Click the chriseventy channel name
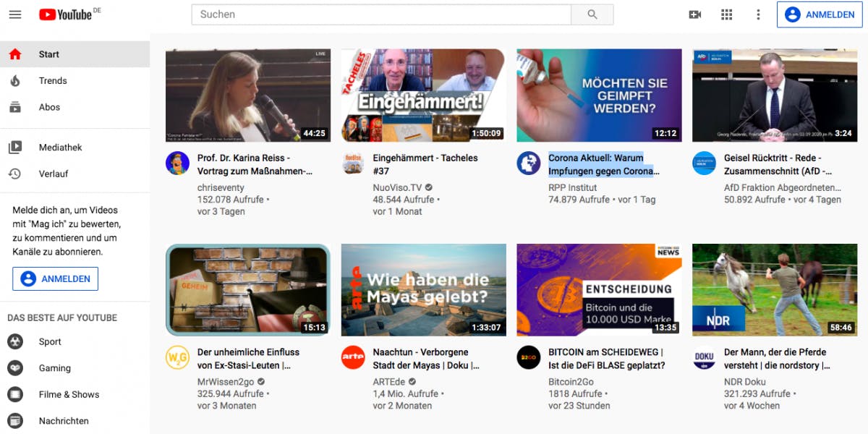This screenshot has width=868, height=434. coord(221,187)
